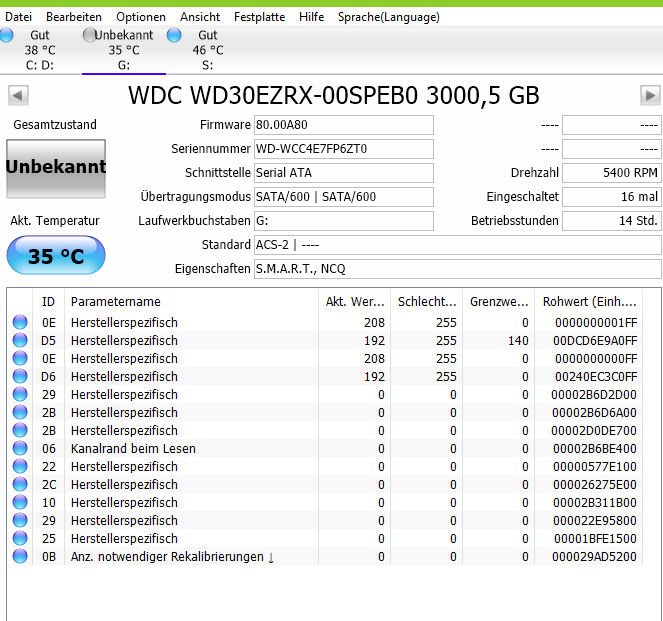Click raw value 000029AD5200

594,557
